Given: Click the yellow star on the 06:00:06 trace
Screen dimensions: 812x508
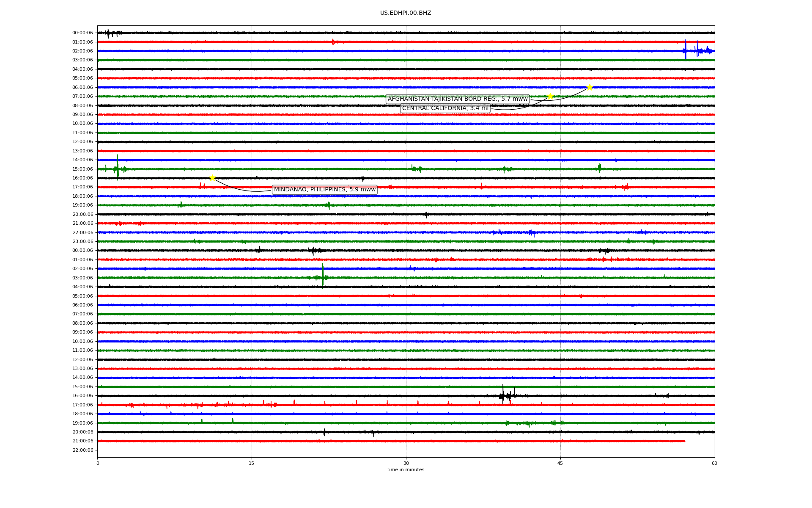Looking at the screenshot, I should pos(590,87).
